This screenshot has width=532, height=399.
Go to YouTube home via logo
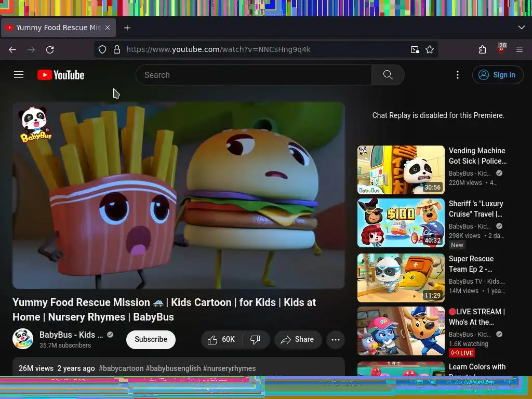(61, 75)
